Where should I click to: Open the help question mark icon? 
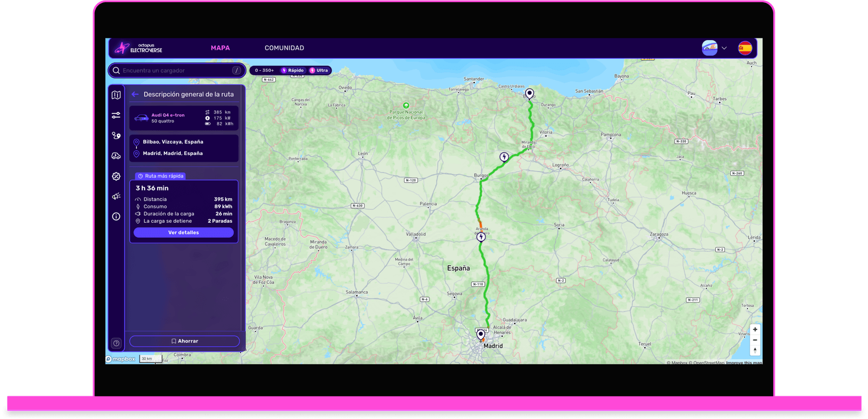pos(116,343)
